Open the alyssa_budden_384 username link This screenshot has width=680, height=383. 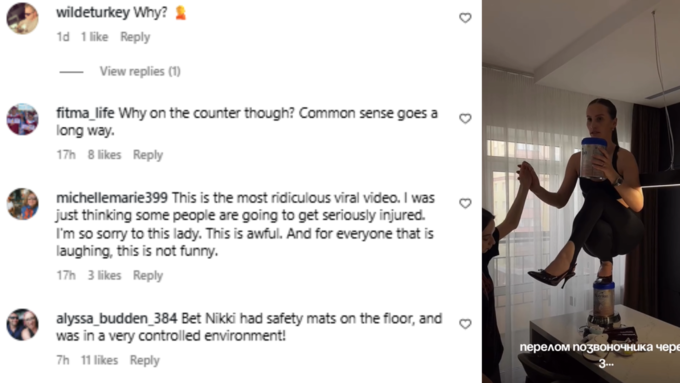click(117, 318)
